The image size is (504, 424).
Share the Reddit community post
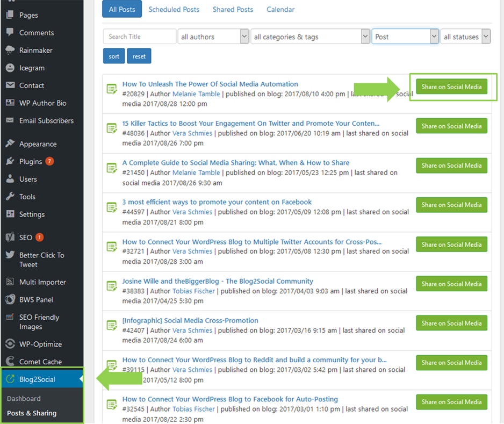[451, 362]
